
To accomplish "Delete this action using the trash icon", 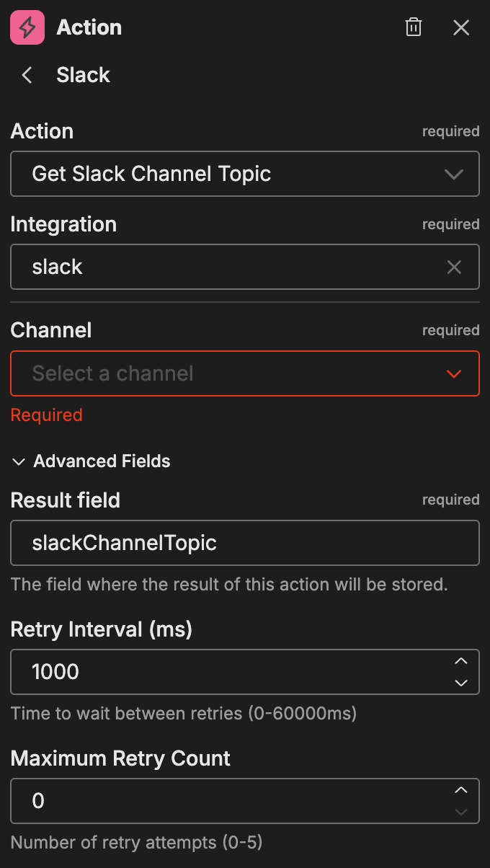I will click(x=413, y=27).
